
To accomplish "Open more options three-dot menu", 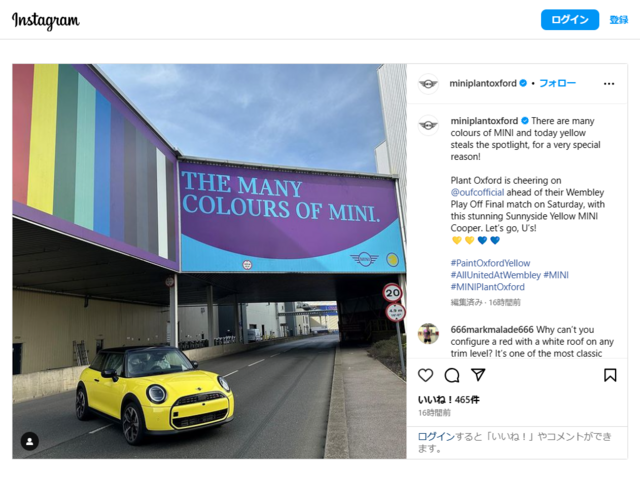I will 608,83.
